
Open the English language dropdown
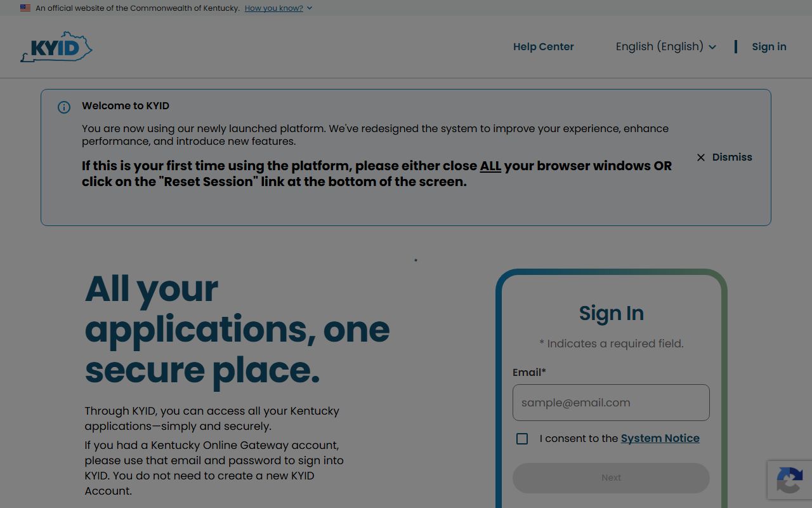point(666,46)
